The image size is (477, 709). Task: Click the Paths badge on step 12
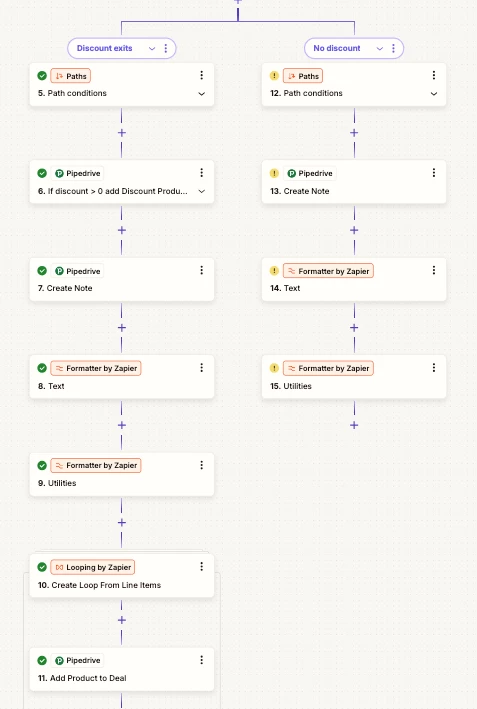(x=303, y=76)
